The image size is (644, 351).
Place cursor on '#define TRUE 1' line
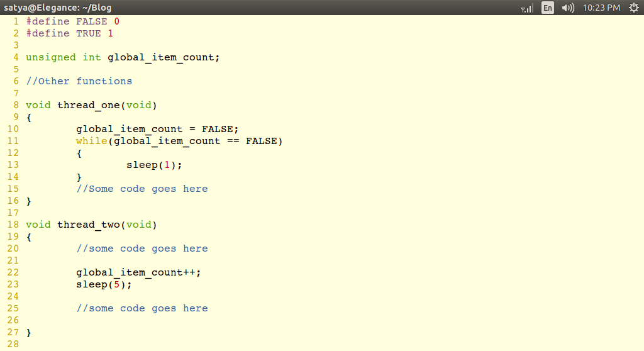tap(69, 33)
